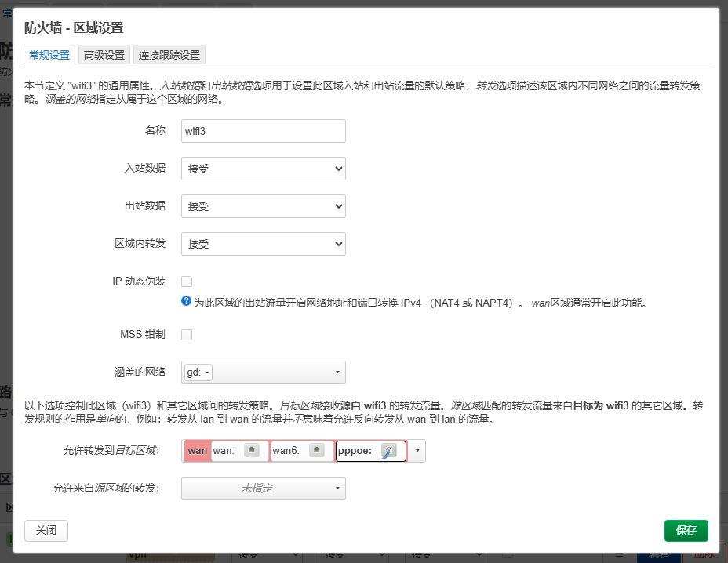728x563 pixels.
Task: Click the gd network tag
Action: pos(198,372)
